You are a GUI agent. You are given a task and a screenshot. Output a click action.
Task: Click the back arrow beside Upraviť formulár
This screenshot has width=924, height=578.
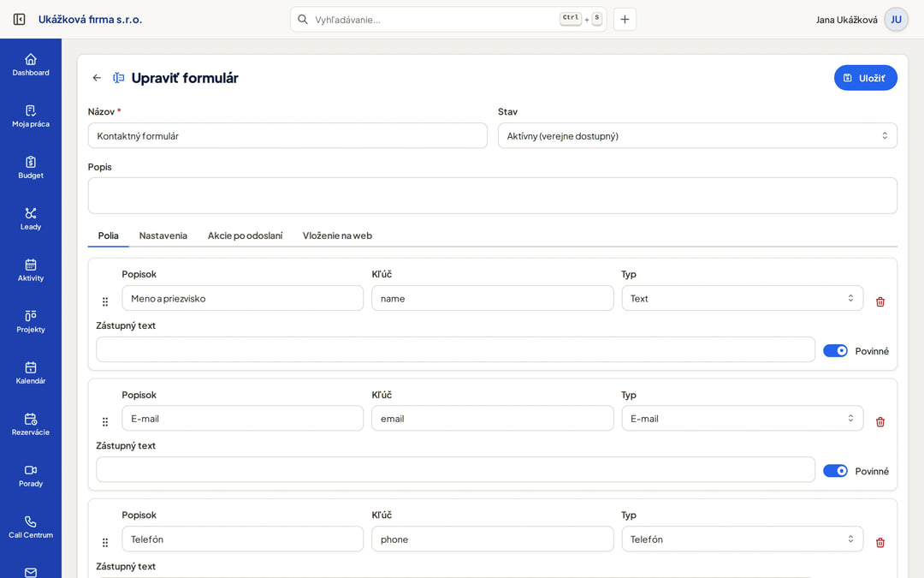pos(97,78)
